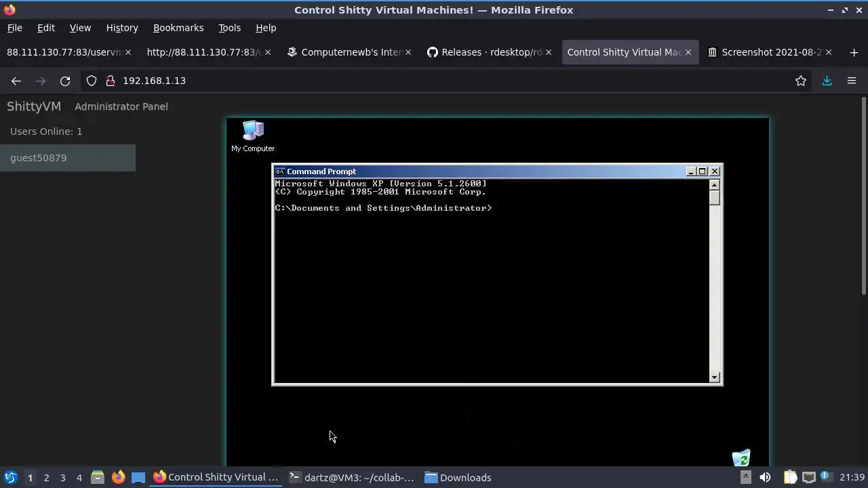
Task: Click the Recycle Bin icon in the VM
Action: pos(741,457)
